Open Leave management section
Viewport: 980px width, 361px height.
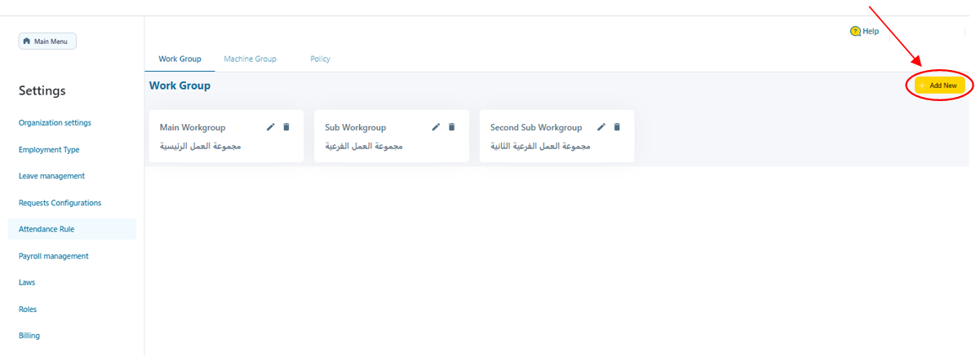click(51, 176)
